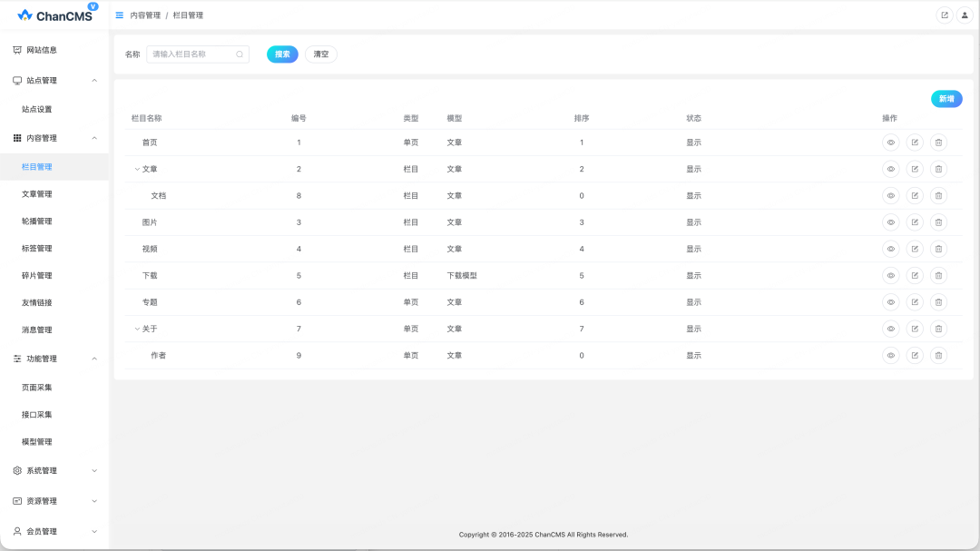Viewport: 980px width, 551px height.
Task: Preview the 专题 row via eye icon
Action: tap(890, 302)
